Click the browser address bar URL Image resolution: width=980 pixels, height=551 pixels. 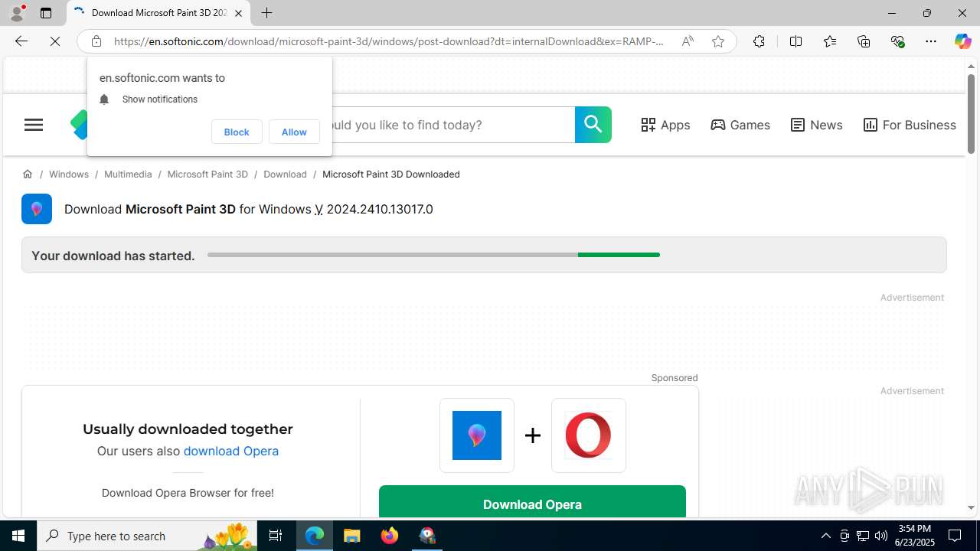point(389,41)
